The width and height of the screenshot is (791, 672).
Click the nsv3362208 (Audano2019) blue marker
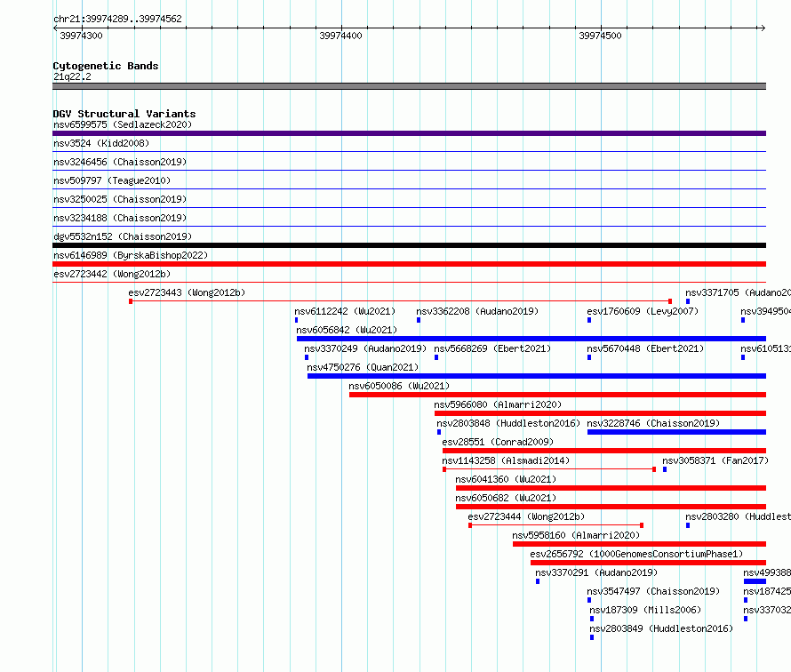coord(419,320)
